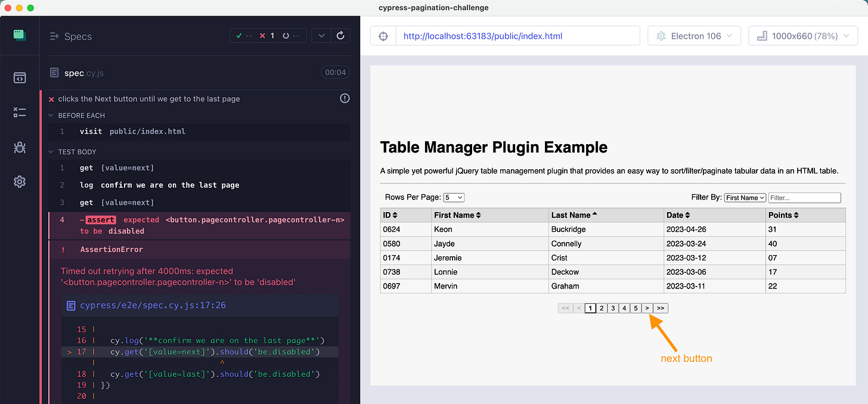
Task: Click the passed tests count indicator
Action: (243, 36)
